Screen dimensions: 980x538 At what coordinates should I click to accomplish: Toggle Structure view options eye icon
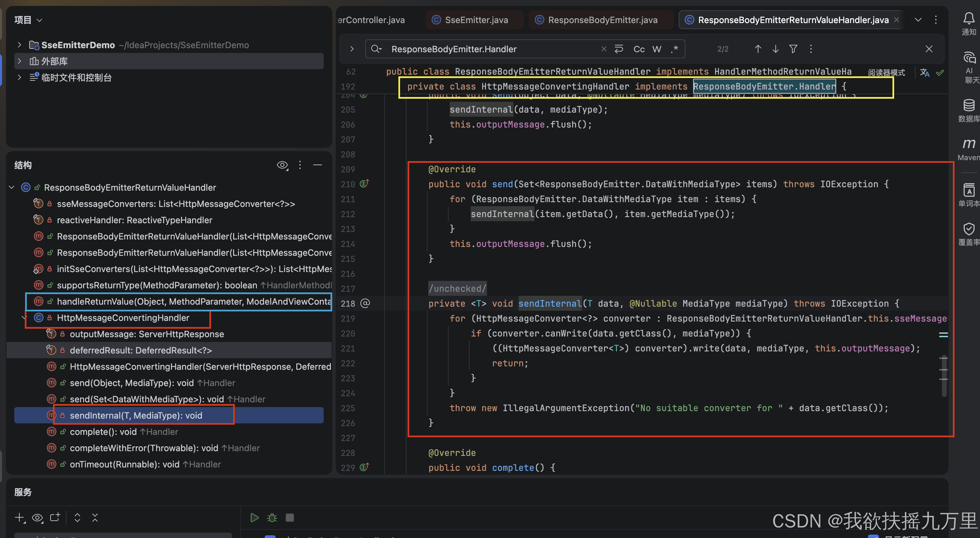(x=282, y=165)
